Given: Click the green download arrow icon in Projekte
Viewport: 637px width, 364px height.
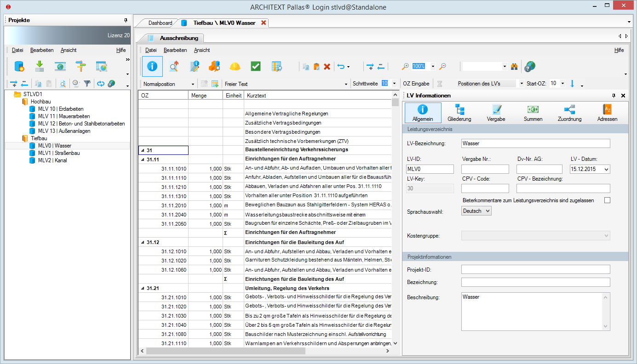Looking at the screenshot, I should tap(40, 66).
